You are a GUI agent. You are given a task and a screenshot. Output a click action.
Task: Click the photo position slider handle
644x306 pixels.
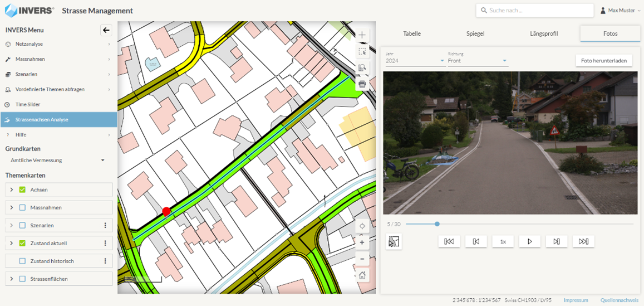[x=437, y=224]
